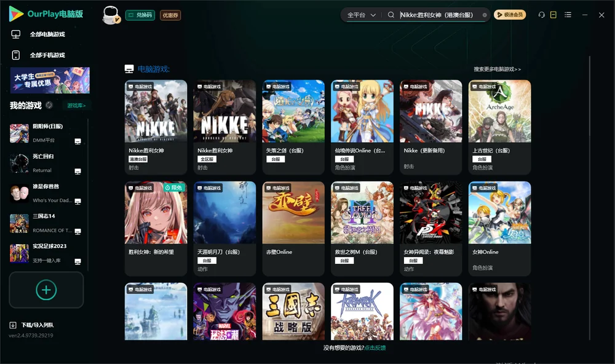Click the 点击反馈 feedback link
The image size is (615, 364).
(375, 347)
